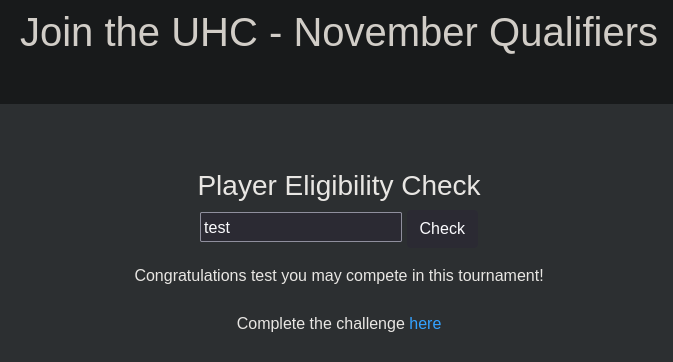Click the "Complete the challenge" text

click(x=320, y=323)
